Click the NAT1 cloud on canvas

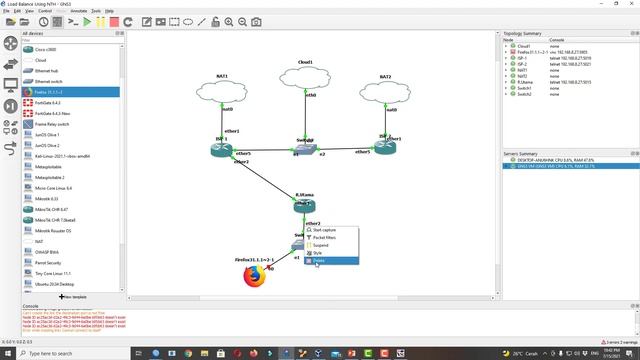(222, 92)
